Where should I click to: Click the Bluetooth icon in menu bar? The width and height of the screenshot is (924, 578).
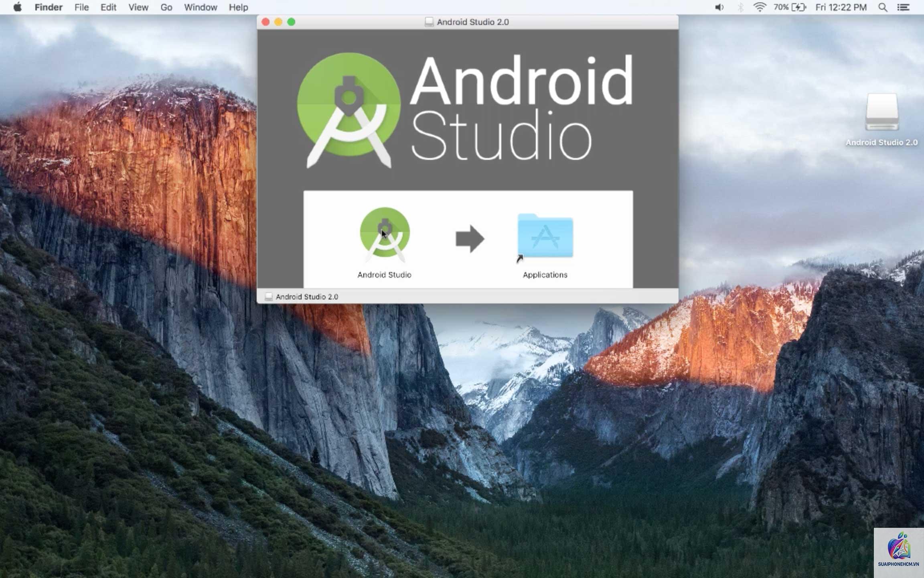tap(740, 7)
